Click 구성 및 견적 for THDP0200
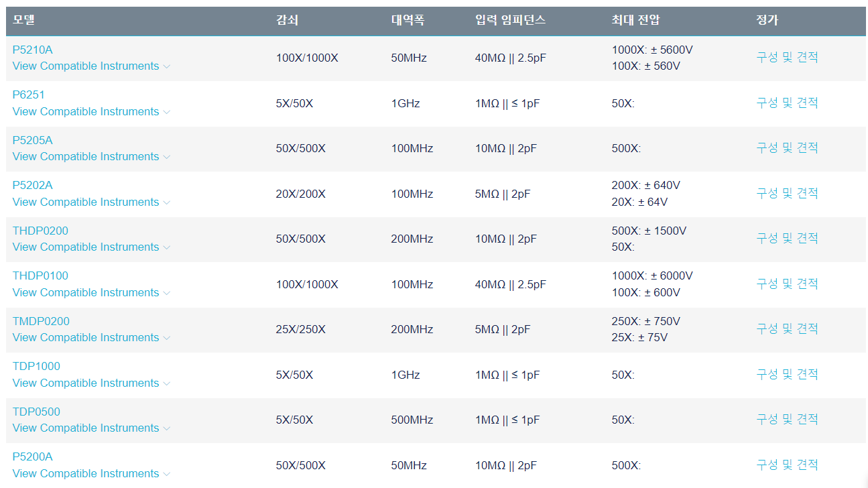The height and width of the screenshot is (488, 868). (x=788, y=239)
